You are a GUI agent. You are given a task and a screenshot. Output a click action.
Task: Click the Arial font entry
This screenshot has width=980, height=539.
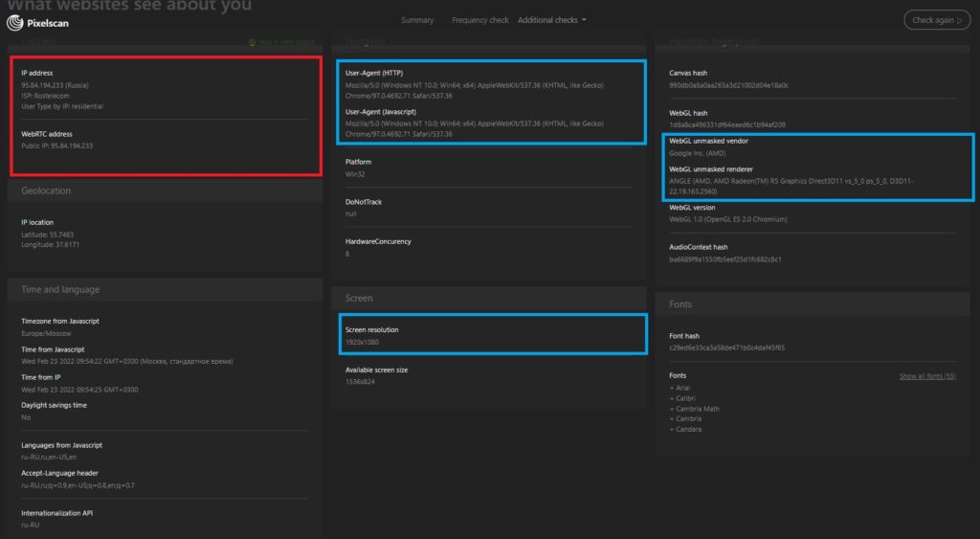[680, 389]
